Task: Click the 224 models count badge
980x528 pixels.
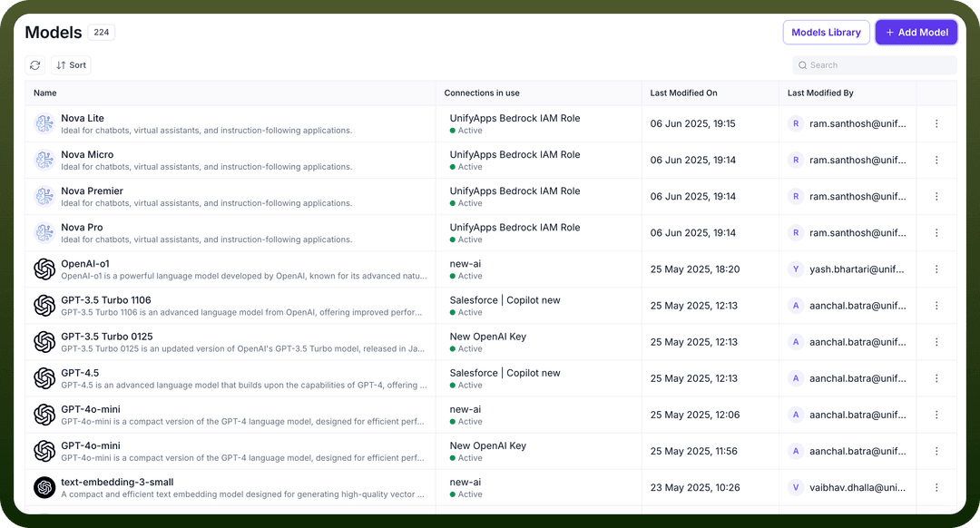Action: point(102,32)
